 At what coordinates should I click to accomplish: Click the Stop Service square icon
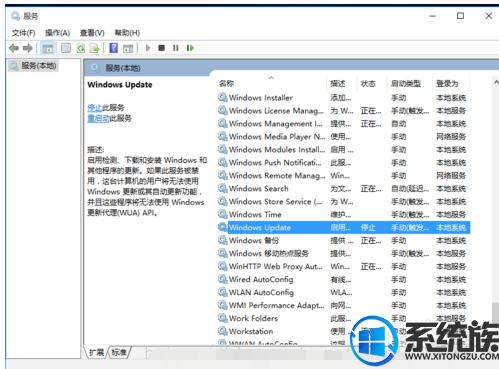click(x=162, y=48)
